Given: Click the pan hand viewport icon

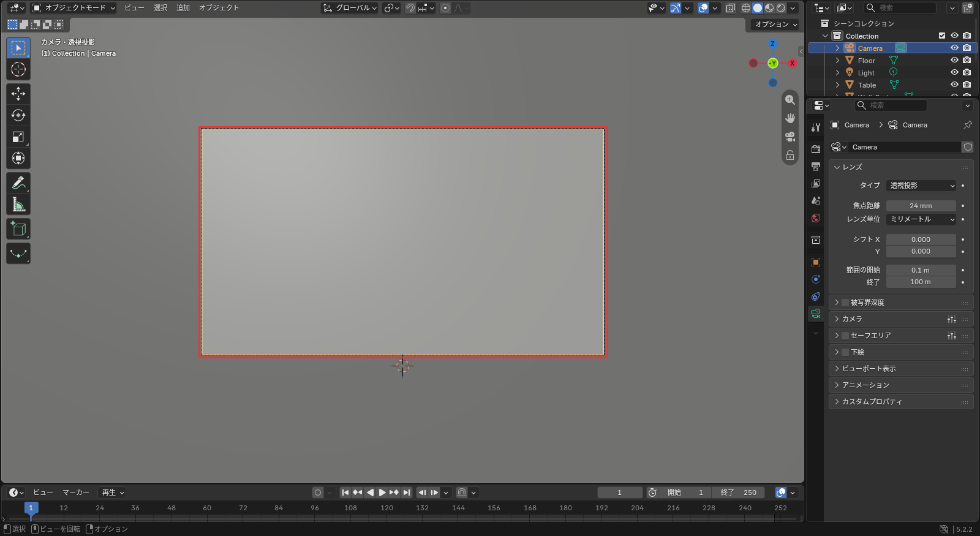Looking at the screenshot, I should pos(790,118).
